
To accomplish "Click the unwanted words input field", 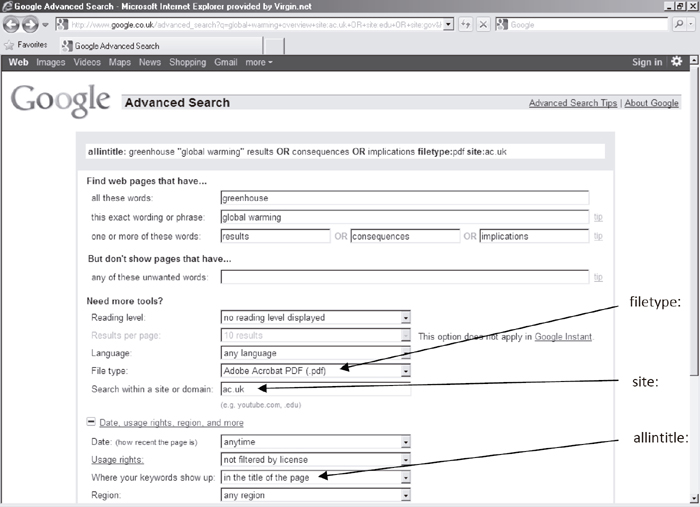I will pyautogui.click(x=404, y=277).
